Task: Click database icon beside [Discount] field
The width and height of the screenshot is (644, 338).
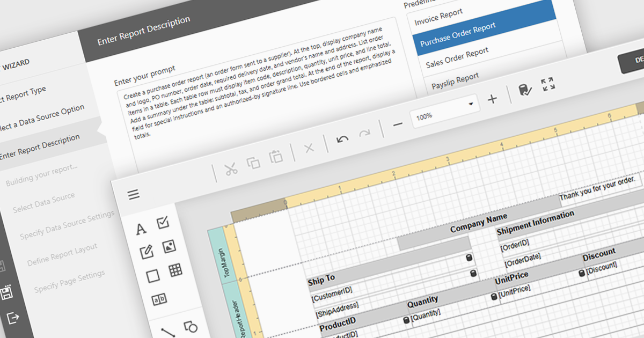Action: (582, 273)
